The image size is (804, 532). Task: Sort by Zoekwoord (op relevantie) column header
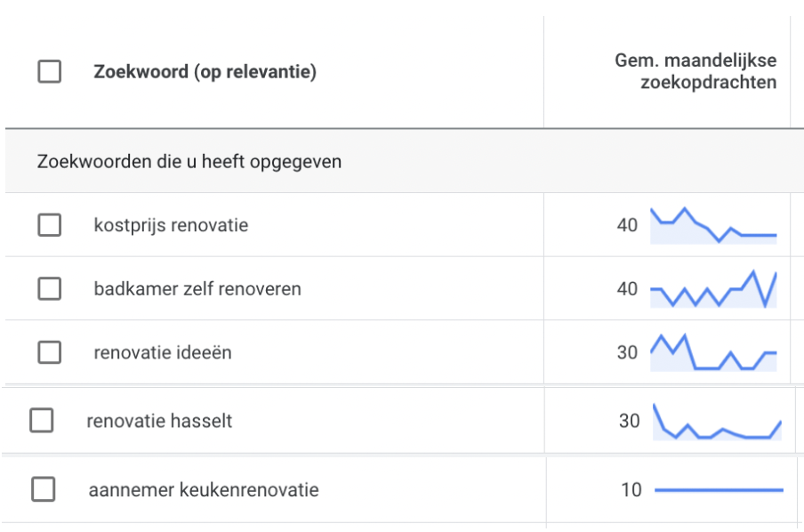pos(205,71)
